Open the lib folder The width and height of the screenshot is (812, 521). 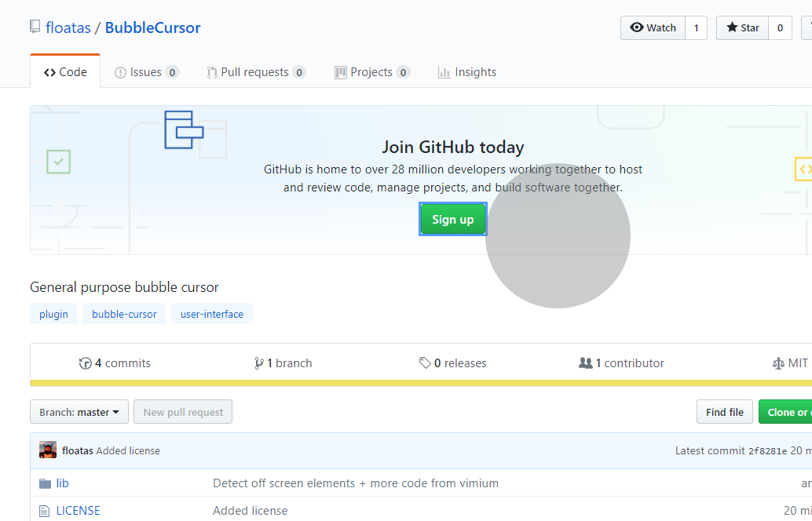click(63, 483)
